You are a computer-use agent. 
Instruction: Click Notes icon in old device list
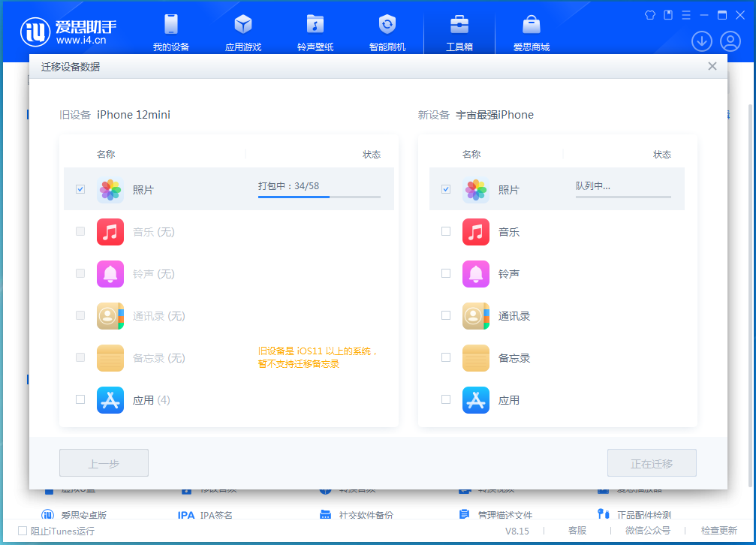110,358
